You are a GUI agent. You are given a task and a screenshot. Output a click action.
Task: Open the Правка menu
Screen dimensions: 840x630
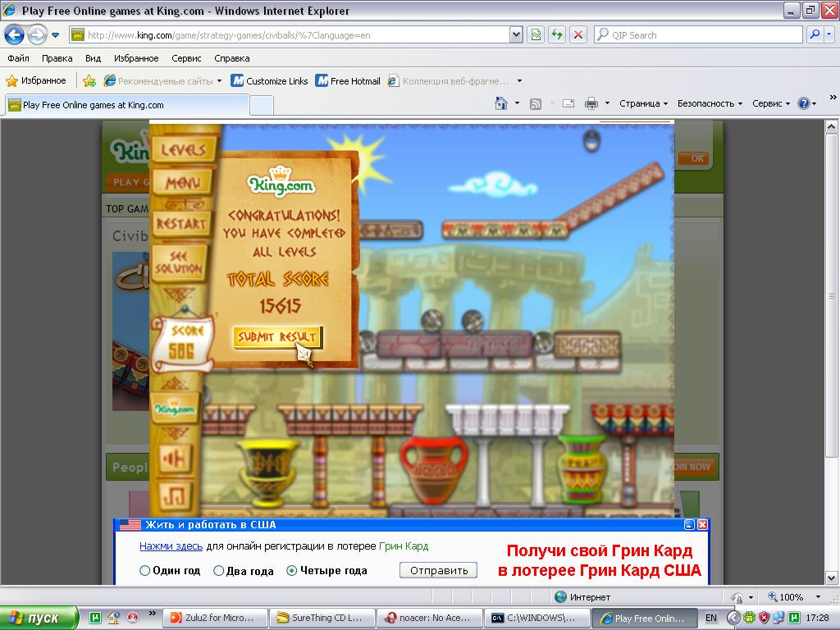(57, 58)
